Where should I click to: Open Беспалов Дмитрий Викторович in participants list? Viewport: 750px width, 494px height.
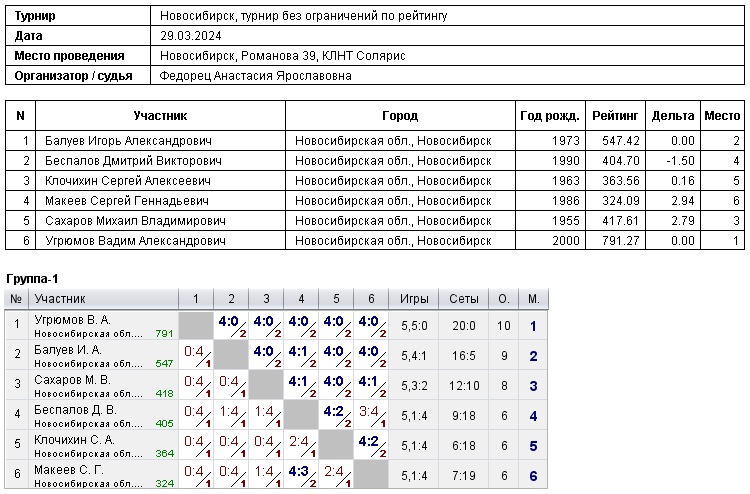[x=128, y=161]
